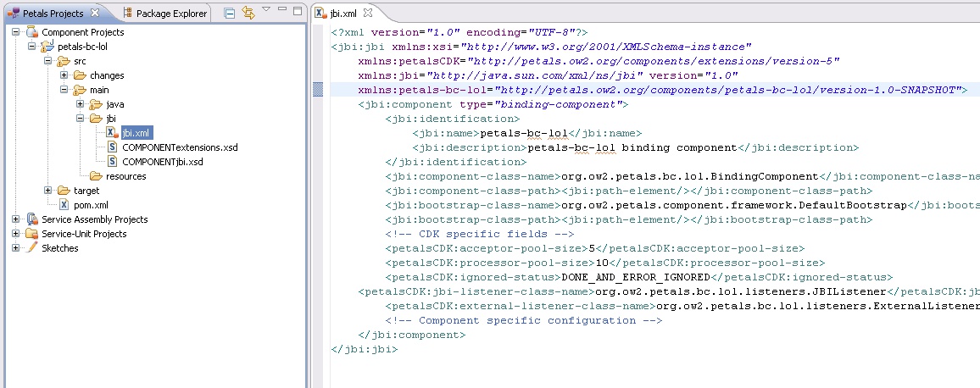Image resolution: width=980 pixels, height=388 pixels.
Task: Close the jbi.xml editor tab
Action: (356, 14)
